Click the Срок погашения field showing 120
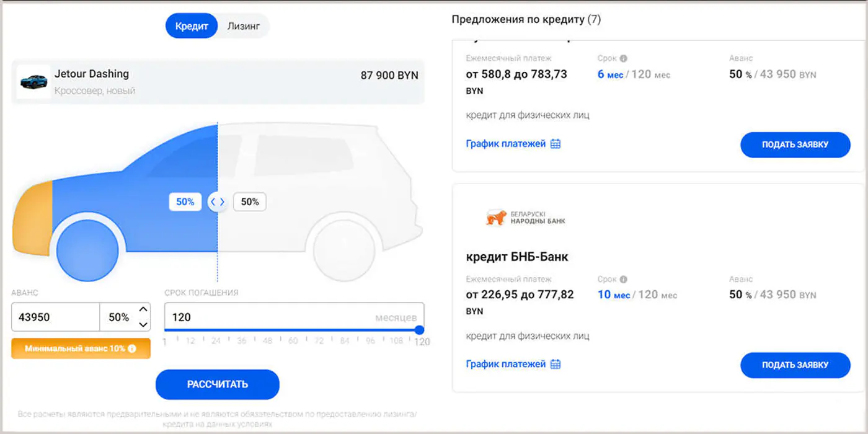The width and height of the screenshot is (868, 434). (294, 317)
